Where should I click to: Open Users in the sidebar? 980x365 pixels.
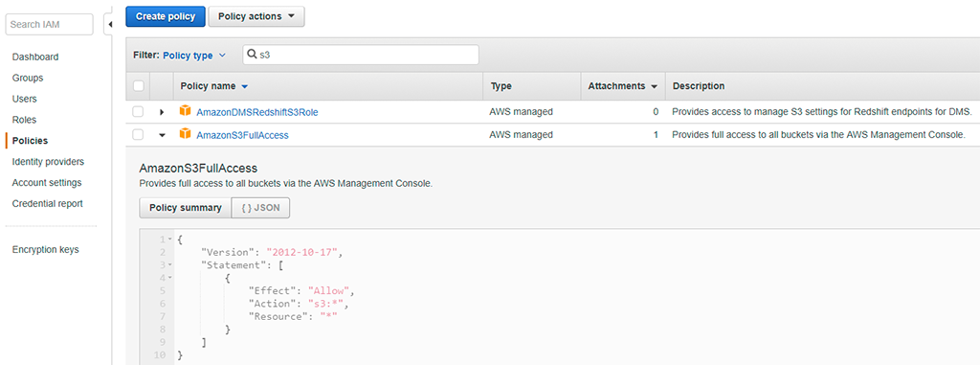[24, 99]
